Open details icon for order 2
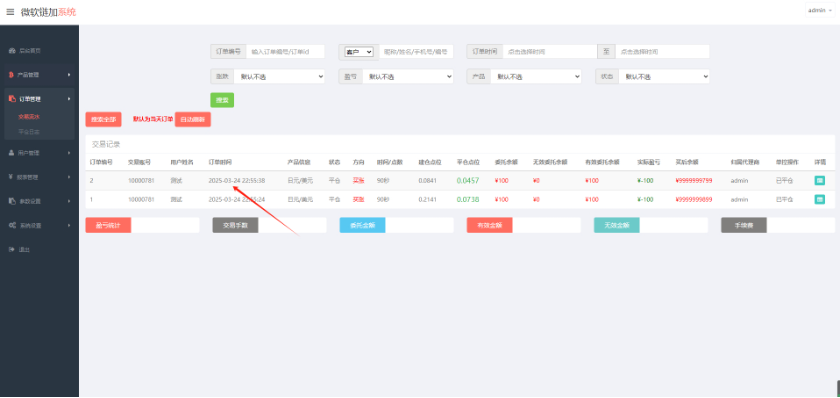Viewport: 840px width, 398px height. [x=820, y=181]
